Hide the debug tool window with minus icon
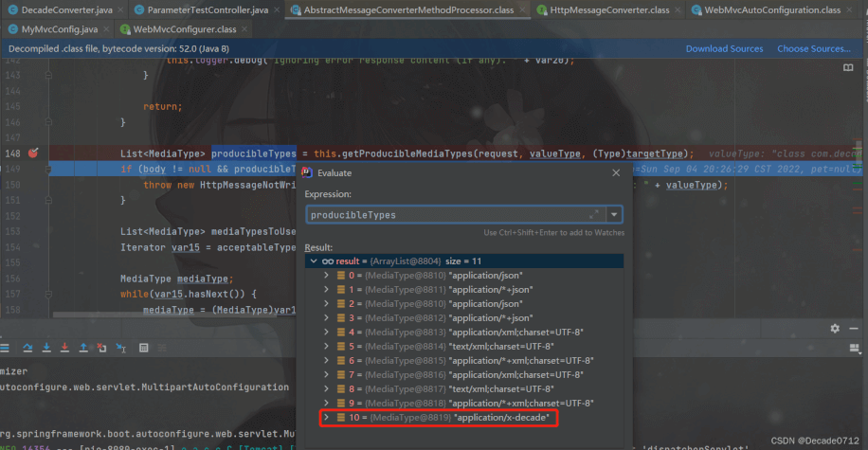 [854, 328]
